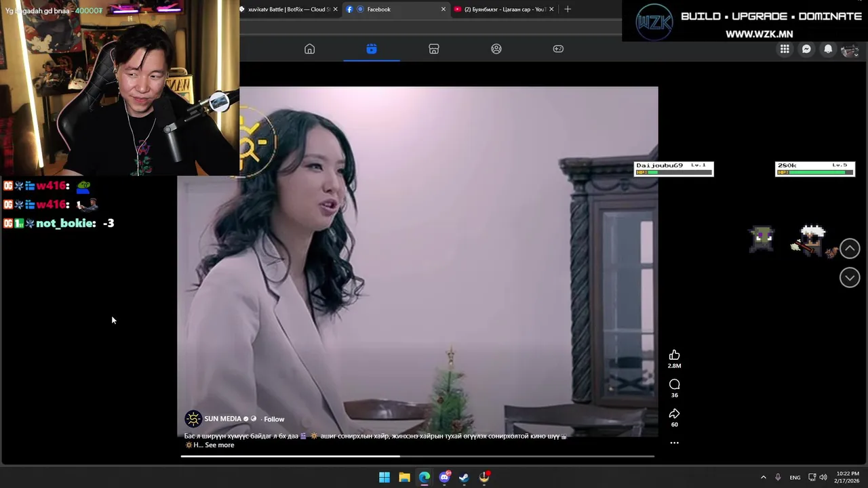This screenshot has width=868, height=488.
Task: Seek the reel progress bar
Action: [x=418, y=456]
